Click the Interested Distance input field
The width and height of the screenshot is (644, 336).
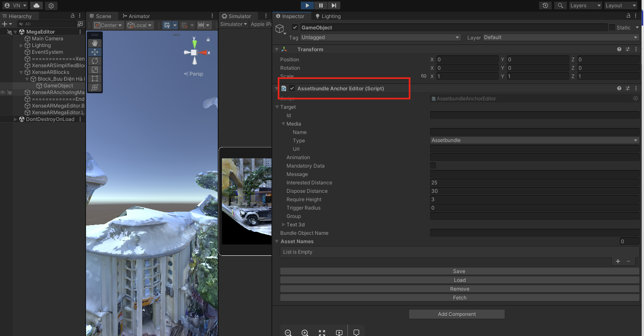click(534, 183)
